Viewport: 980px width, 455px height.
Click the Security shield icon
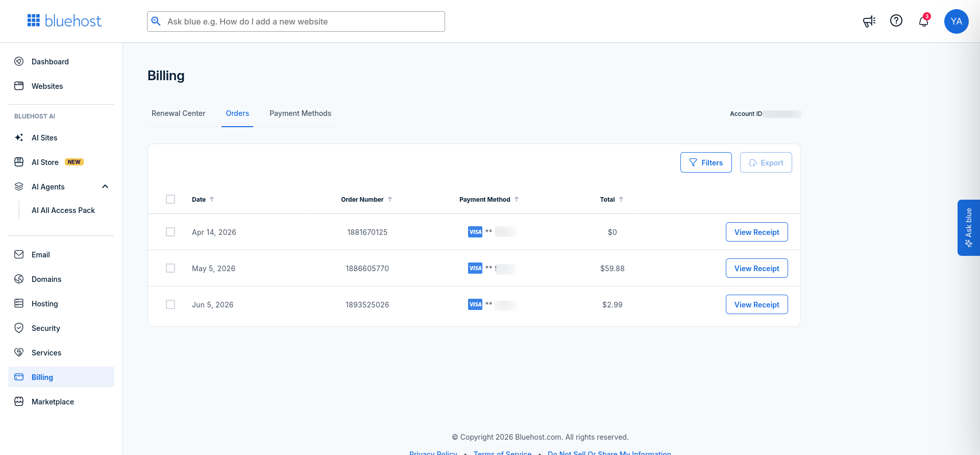(x=19, y=328)
